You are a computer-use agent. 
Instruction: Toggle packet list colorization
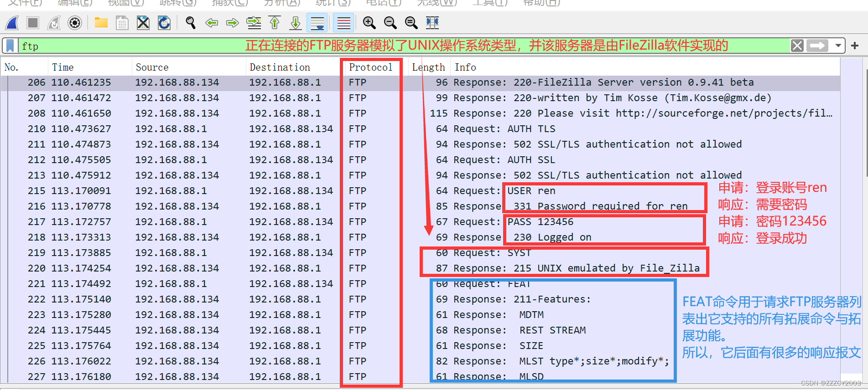pyautogui.click(x=343, y=23)
